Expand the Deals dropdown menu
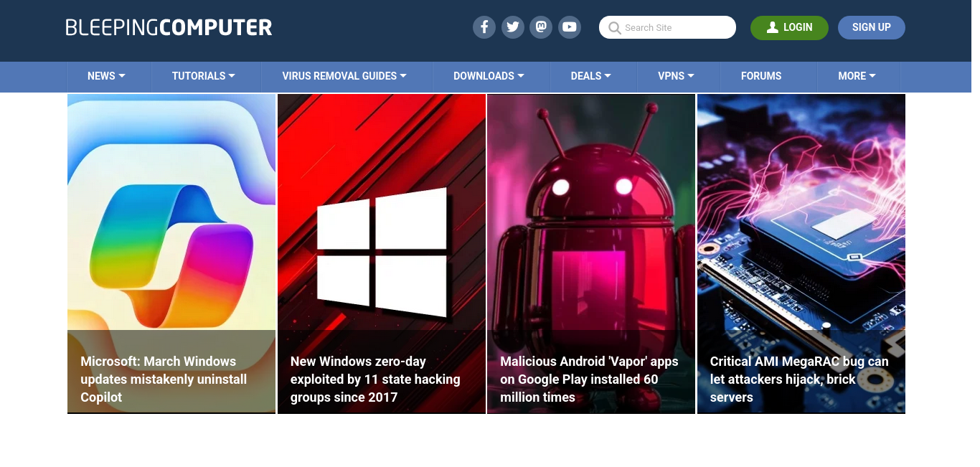The height and width of the screenshot is (467, 980). pos(591,76)
